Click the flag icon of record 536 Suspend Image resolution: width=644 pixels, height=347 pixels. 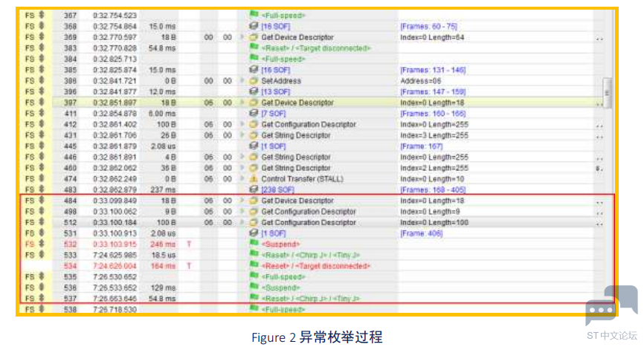tap(254, 287)
